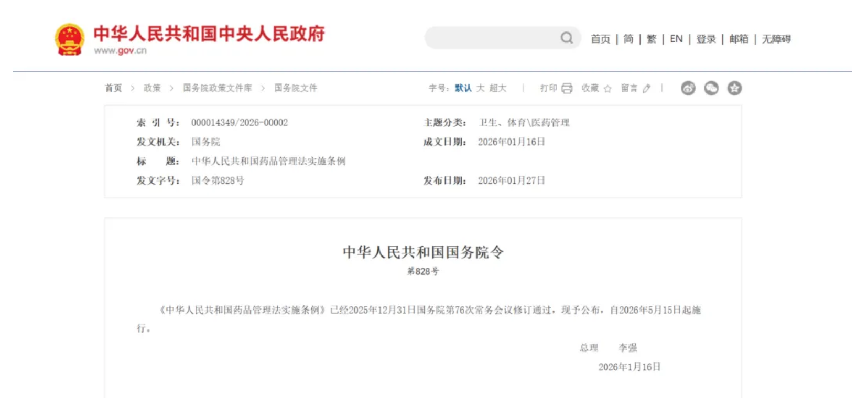
Task: Click the search magnifier icon
Action: pos(567,38)
